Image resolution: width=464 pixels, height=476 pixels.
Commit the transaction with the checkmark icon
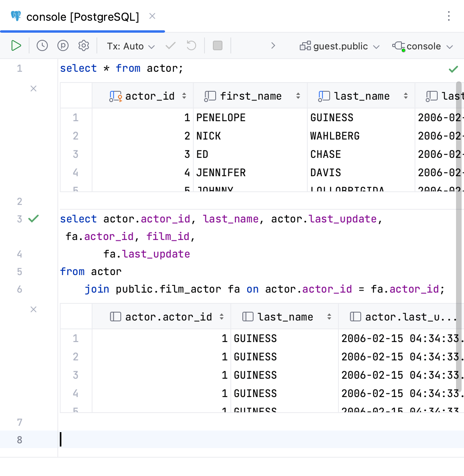point(170,45)
